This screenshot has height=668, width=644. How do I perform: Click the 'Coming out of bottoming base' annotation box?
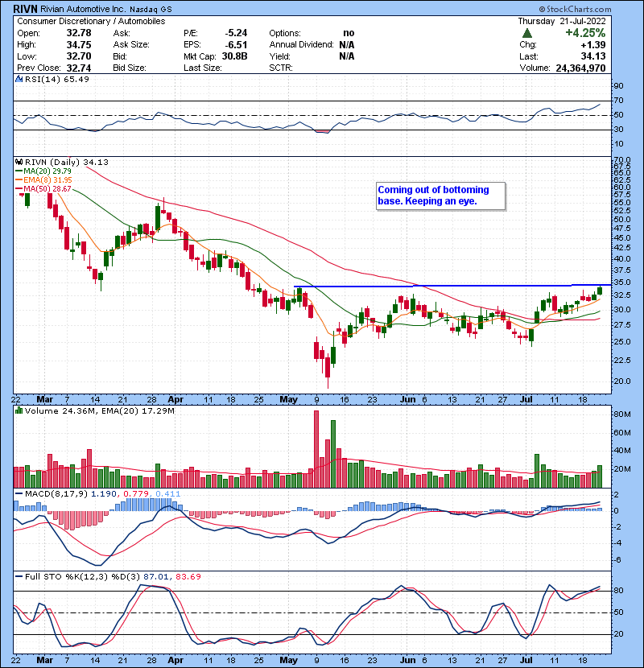[440, 196]
